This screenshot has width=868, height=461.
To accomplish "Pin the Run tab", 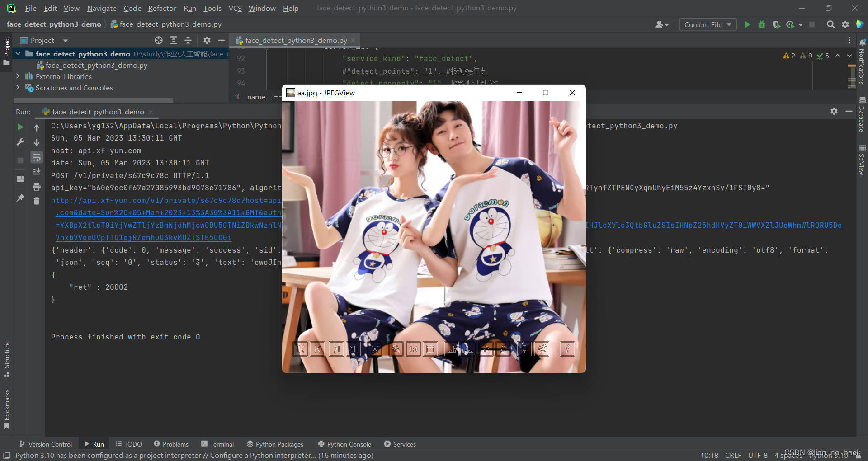I will point(20,198).
